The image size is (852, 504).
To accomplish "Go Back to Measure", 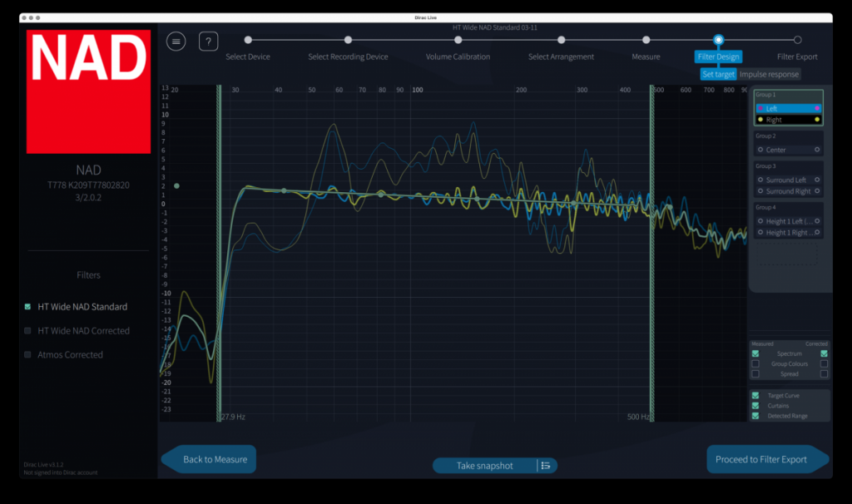I will tap(214, 459).
